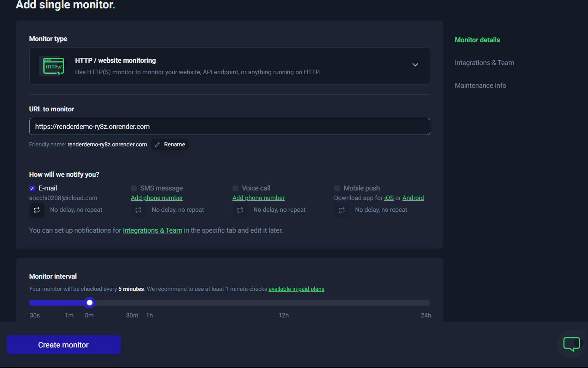The height and width of the screenshot is (368, 588).
Task: Click the 1h interval label
Action: 150,316
